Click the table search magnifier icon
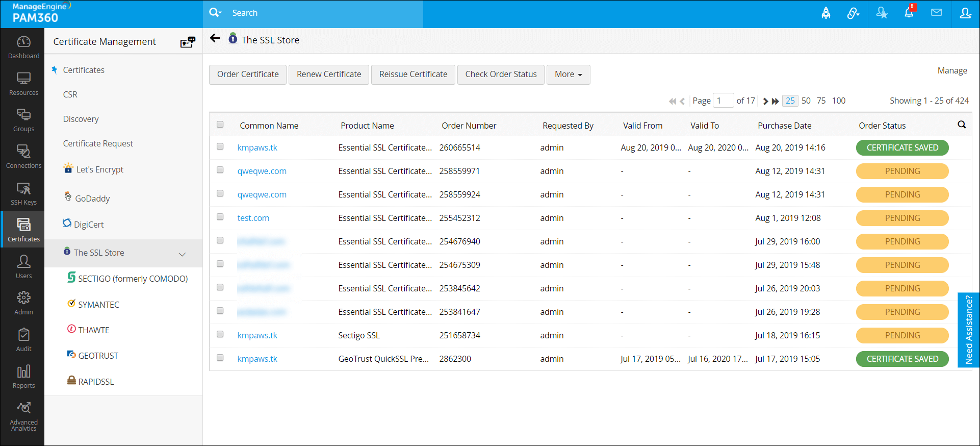The width and height of the screenshot is (980, 446). pyautogui.click(x=962, y=125)
